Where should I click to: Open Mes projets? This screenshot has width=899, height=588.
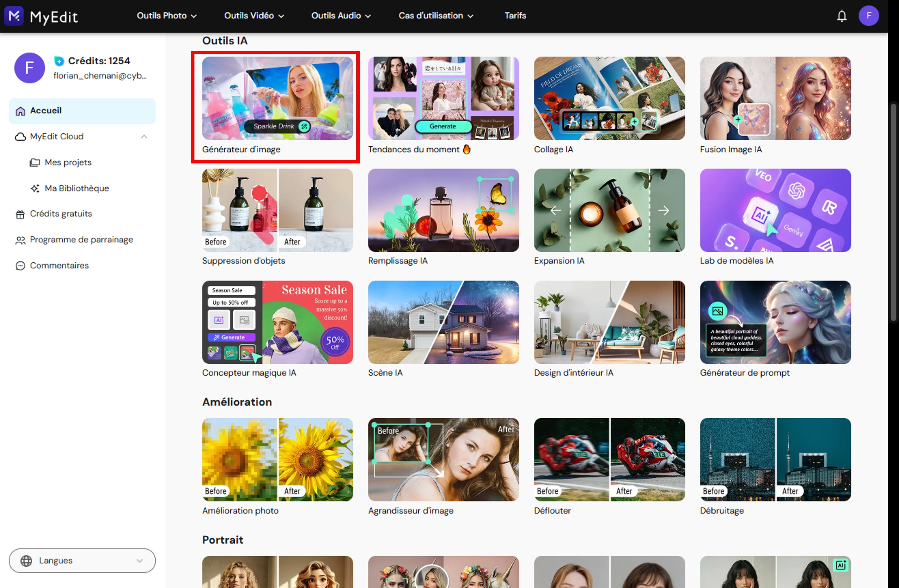tap(68, 163)
